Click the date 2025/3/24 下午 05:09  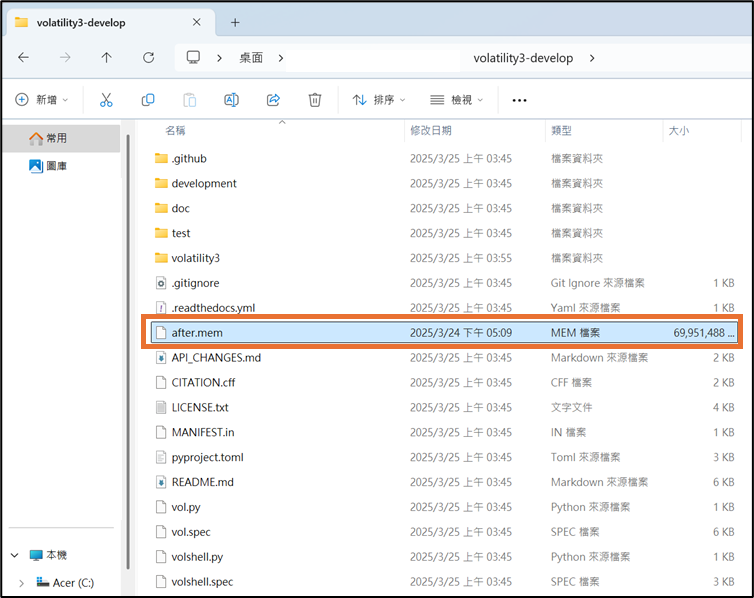click(x=461, y=333)
